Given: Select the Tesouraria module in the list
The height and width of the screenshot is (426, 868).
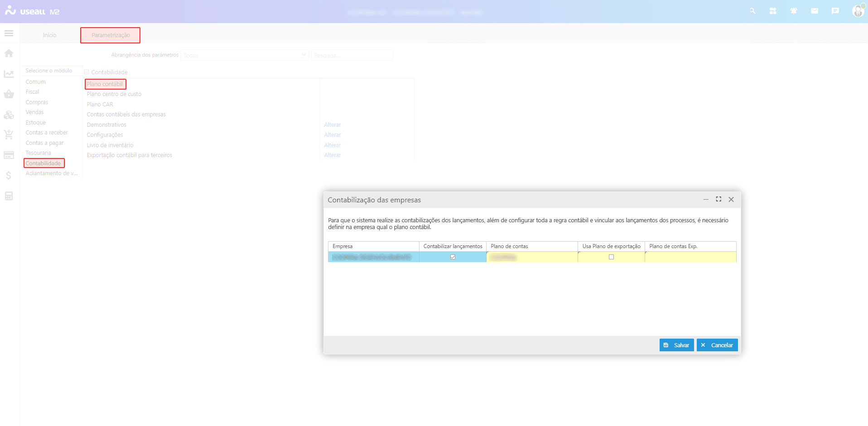Looking at the screenshot, I should pos(39,153).
